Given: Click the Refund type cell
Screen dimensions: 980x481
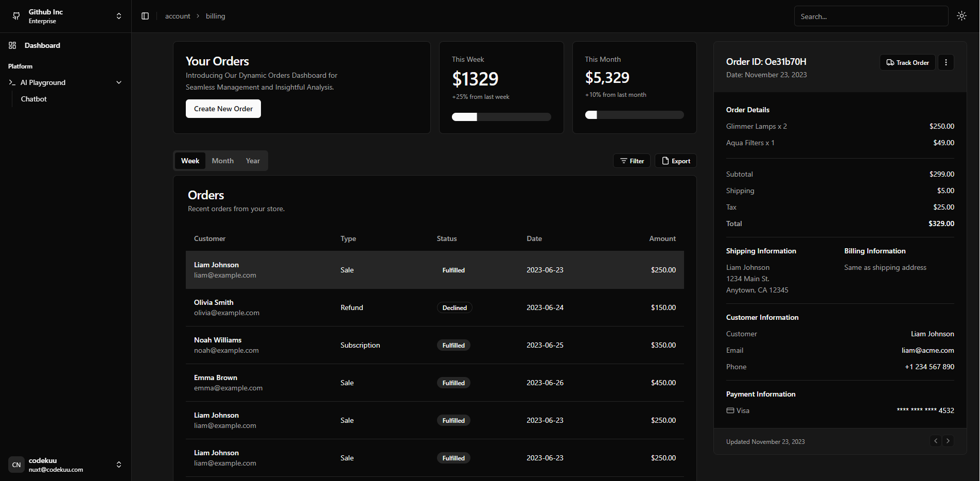Looking at the screenshot, I should pyautogui.click(x=352, y=307).
